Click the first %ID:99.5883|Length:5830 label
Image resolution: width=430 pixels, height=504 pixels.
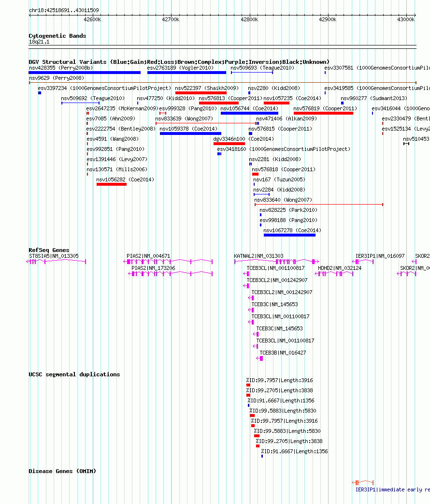[x=283, y=411]
